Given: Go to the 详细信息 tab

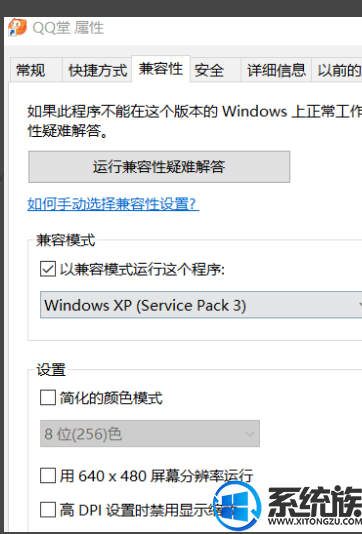Looking at the screenshot, I should tap(276, 70).
